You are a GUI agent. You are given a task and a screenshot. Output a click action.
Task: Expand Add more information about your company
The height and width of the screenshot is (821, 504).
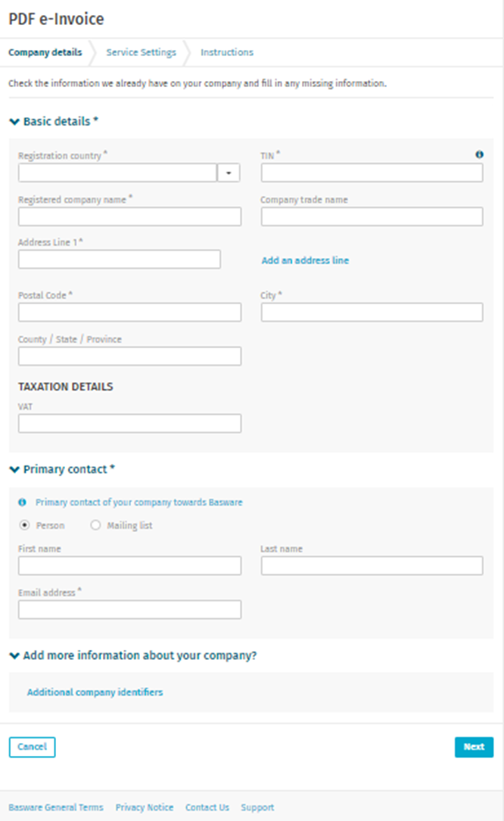tap(12, 655)
